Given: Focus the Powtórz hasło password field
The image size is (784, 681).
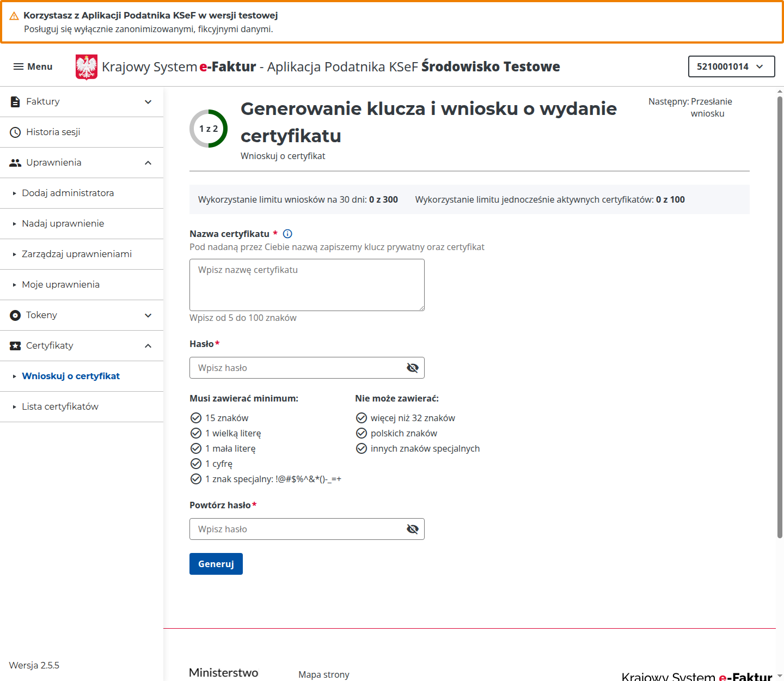Looking at the screenshot, I should pos(307,529).
